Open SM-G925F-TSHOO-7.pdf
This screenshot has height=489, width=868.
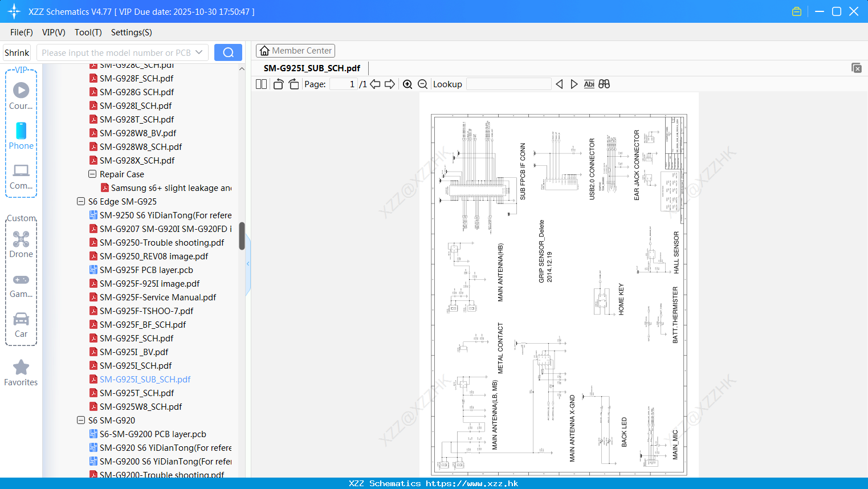146,311
